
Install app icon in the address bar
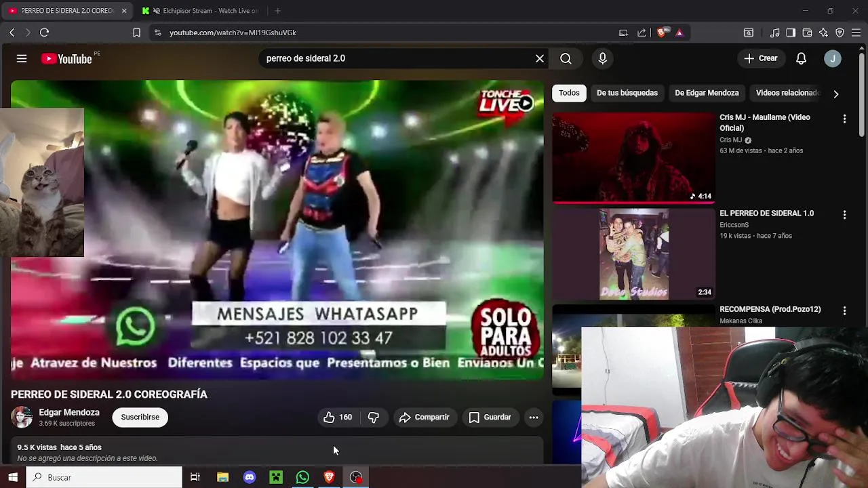click(x=623, y=33)
